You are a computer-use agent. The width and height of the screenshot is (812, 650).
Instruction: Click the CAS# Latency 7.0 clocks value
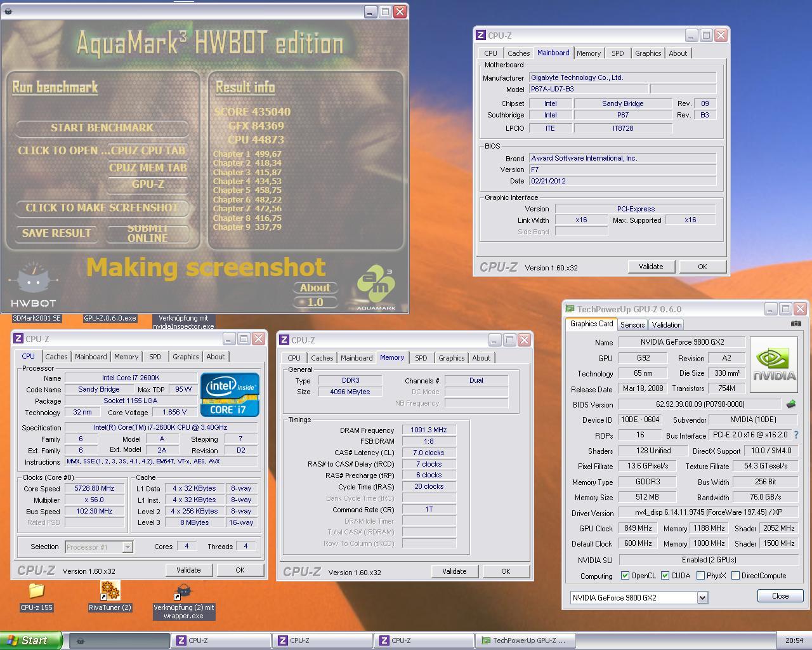(429, 453)
